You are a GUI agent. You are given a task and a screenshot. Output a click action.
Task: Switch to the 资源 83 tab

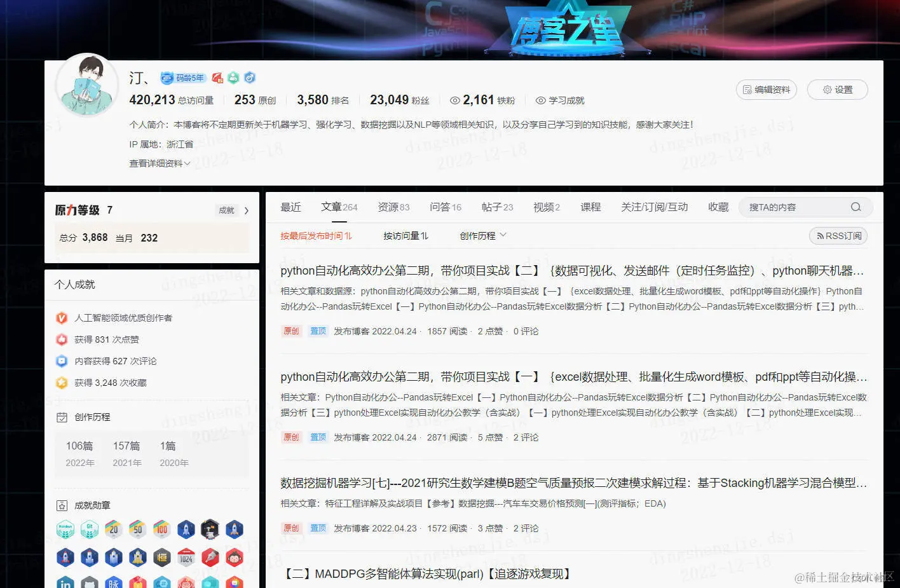[x=393, y=207]
